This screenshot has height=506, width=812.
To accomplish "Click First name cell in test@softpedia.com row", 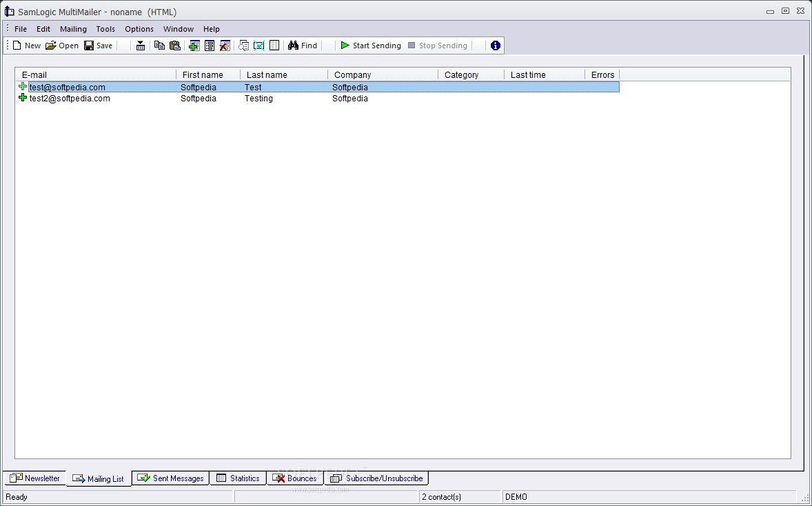I will (199, 87).
